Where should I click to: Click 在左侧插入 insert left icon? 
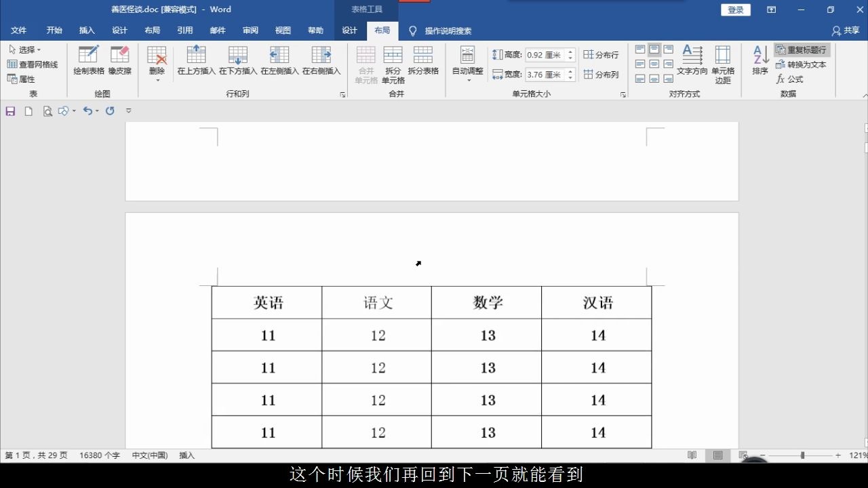[x=279, y=60]
